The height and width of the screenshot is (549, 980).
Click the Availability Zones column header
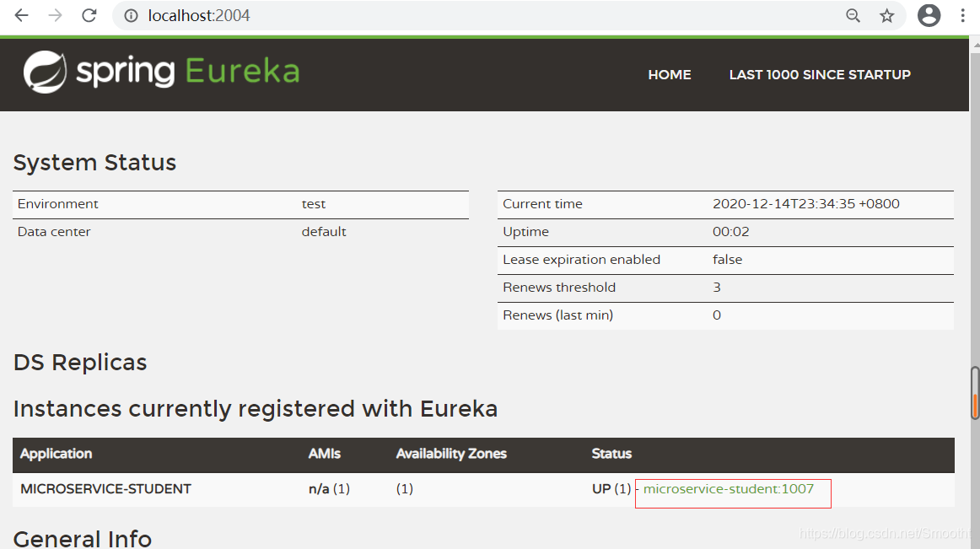(x=451, y=454)
